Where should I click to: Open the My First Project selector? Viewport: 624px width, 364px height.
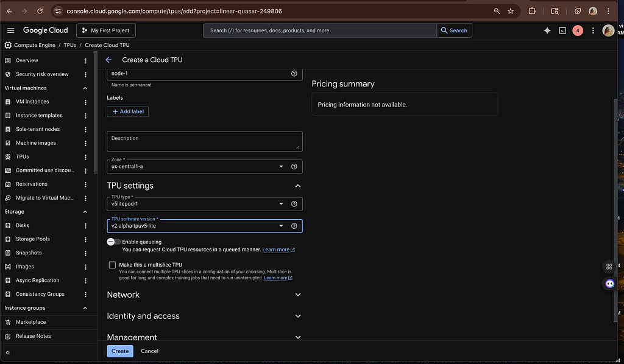point(106,30)
